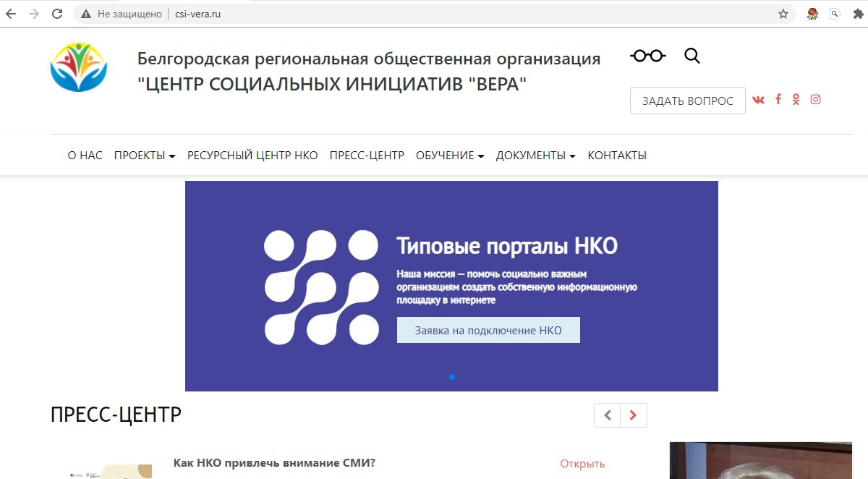The height and width of the screenshot is (479, 868).
Task: Click the photo thumbnail right of the Открыть link
Action: [x=761, y=460]
